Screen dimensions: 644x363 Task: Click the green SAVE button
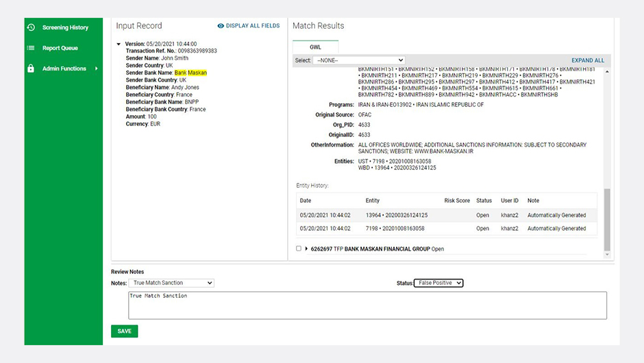125,331
